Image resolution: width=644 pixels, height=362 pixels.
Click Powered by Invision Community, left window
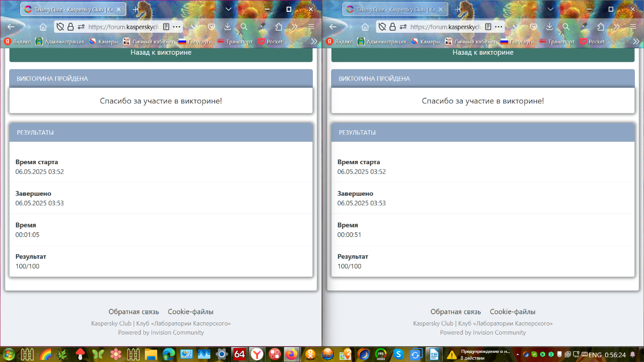point(161,333)
